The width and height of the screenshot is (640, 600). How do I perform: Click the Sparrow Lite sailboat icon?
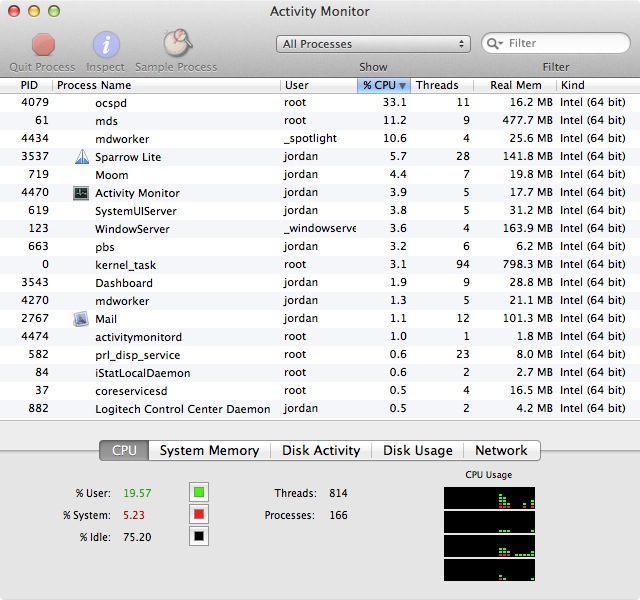click(x=82, y=157)
